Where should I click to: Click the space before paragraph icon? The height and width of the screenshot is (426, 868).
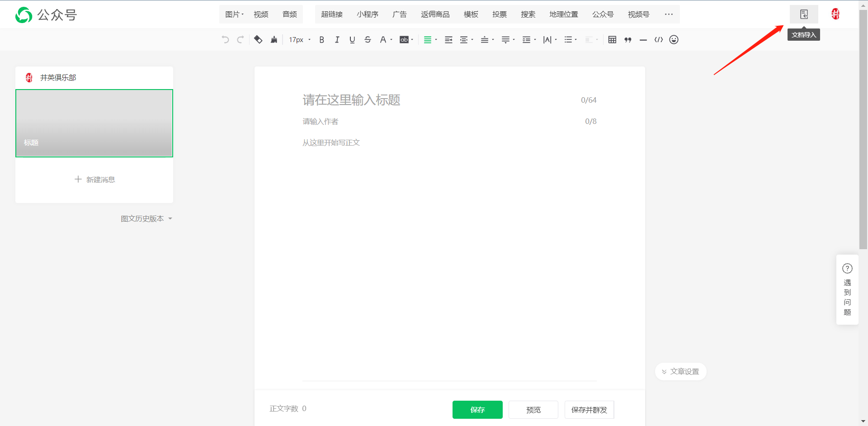click(x=485, y=40)
